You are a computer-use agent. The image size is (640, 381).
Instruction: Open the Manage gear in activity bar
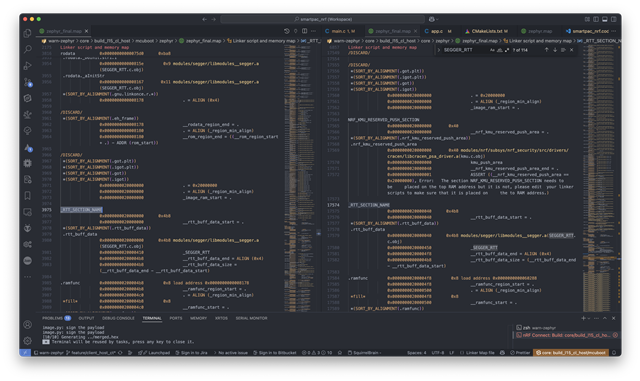(x=27, y=341)
